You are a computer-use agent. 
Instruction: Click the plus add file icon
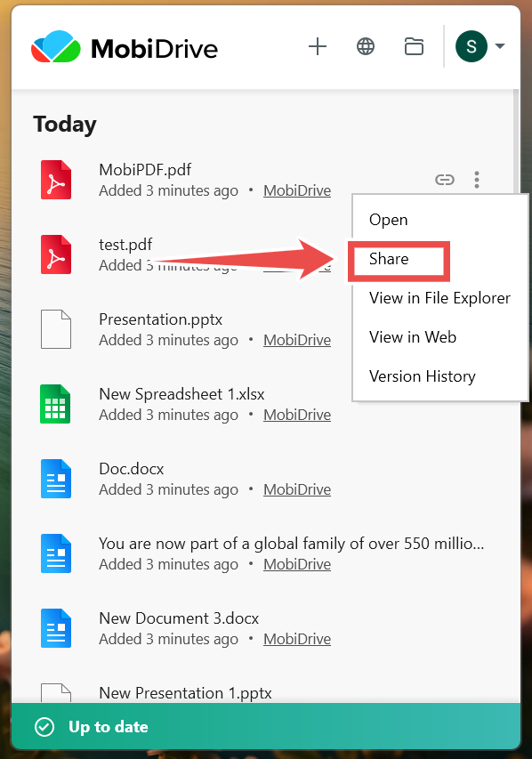pos(318,47)
